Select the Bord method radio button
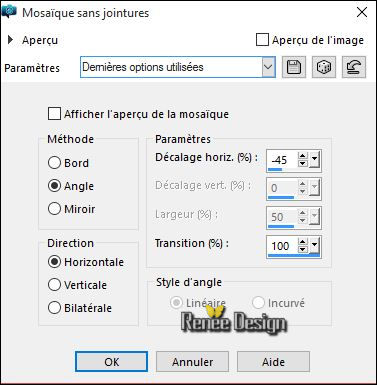This screenshot has height=385, width=377. (x=54, y=163)
